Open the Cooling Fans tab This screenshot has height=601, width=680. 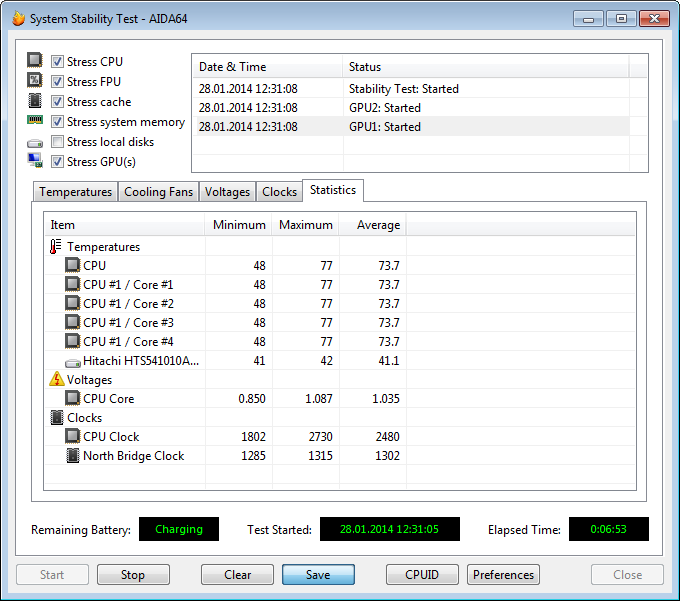coord(158,192)
